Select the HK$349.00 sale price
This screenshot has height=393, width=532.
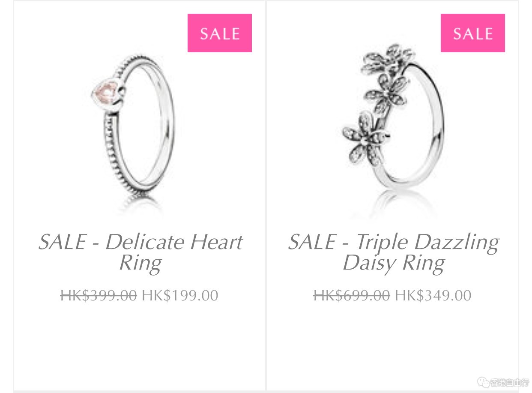pyautogui.click(x=433, y=295)
